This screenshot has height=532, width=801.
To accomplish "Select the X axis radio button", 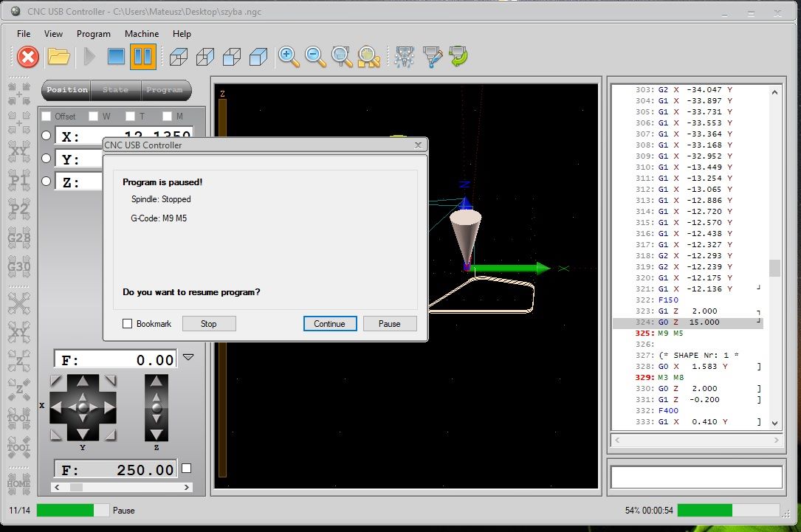I will [46, 135].
